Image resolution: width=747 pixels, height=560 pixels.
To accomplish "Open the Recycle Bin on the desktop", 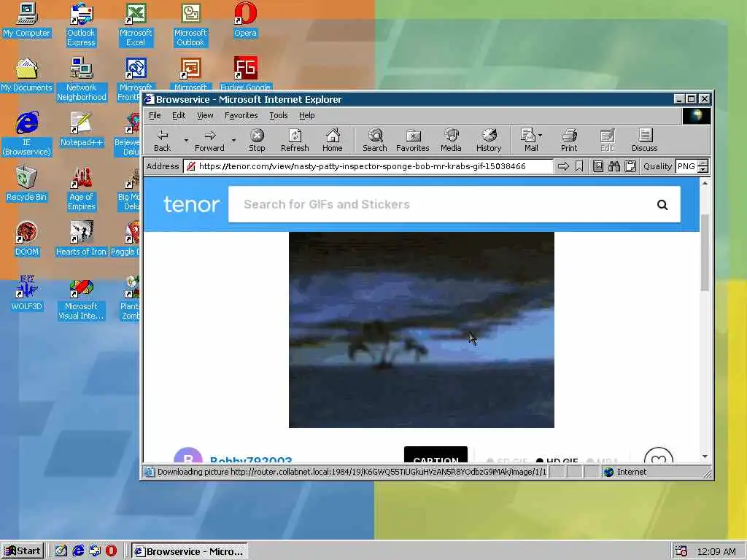I will (26, 184).
